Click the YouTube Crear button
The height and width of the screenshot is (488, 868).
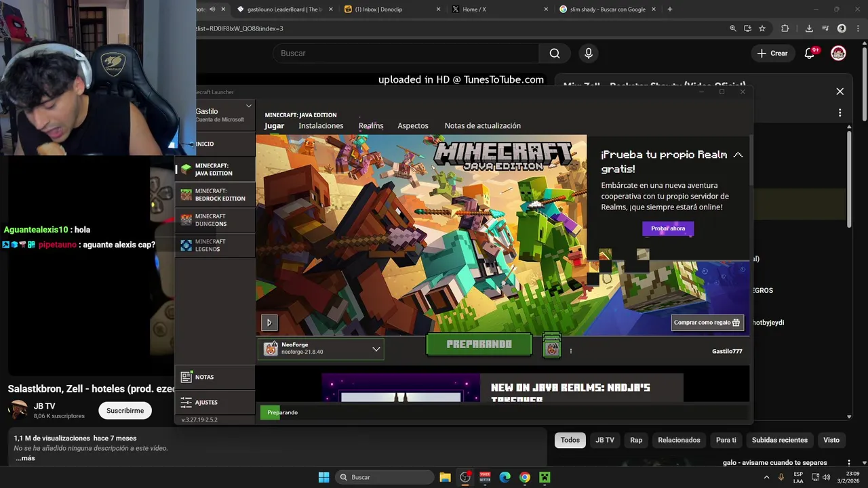(772, 54)
